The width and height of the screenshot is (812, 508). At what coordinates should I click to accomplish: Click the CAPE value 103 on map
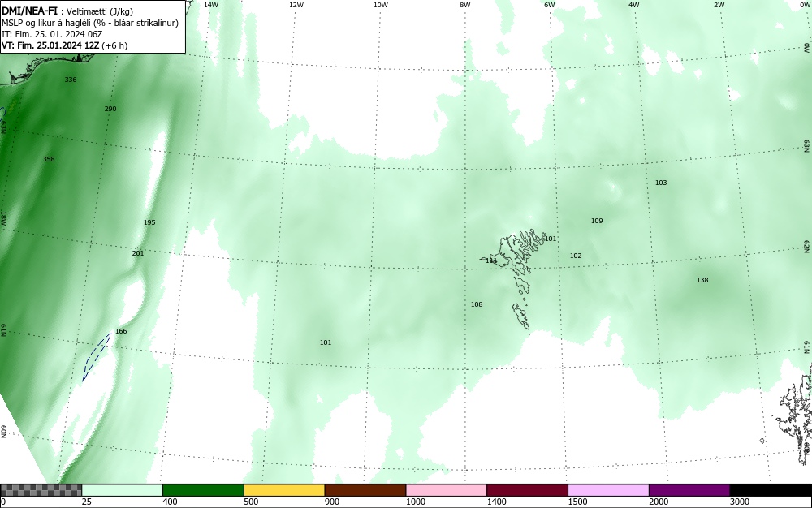[x=661, y=183]
